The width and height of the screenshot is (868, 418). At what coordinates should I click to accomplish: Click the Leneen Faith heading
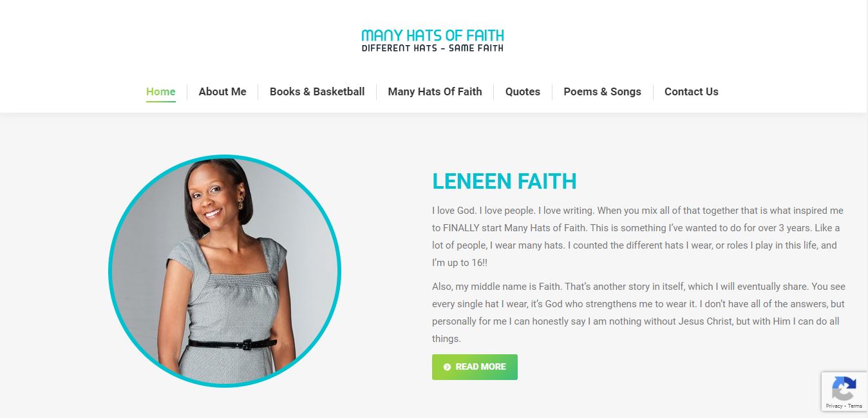click(504, 182)
